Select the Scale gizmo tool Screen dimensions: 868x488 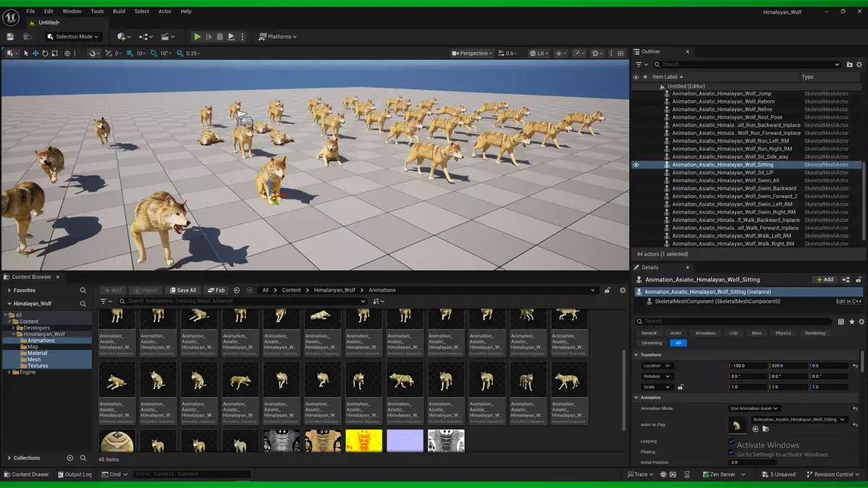click(x=54, y=53)
